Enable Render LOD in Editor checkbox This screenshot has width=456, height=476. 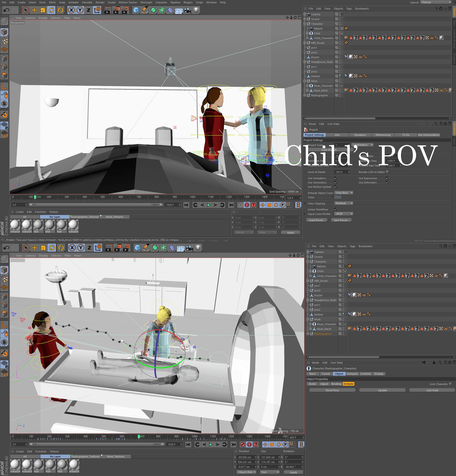coord(387,172)
